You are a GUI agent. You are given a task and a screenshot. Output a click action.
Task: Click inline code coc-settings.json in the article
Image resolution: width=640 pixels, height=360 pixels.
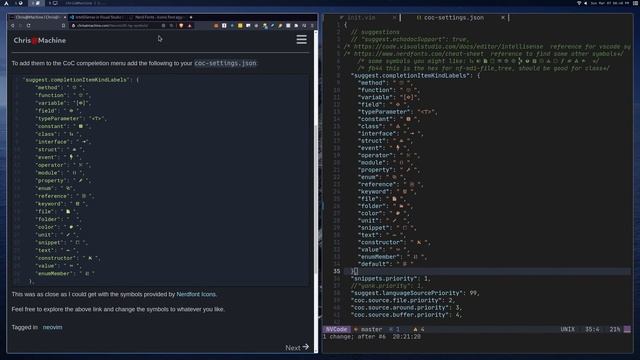pyautogui.click(x=225, y=63)
